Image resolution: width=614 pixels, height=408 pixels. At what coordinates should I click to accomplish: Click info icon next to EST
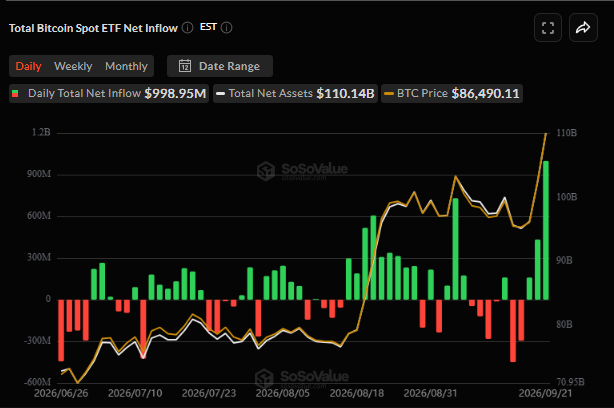(x=226, y=28)
